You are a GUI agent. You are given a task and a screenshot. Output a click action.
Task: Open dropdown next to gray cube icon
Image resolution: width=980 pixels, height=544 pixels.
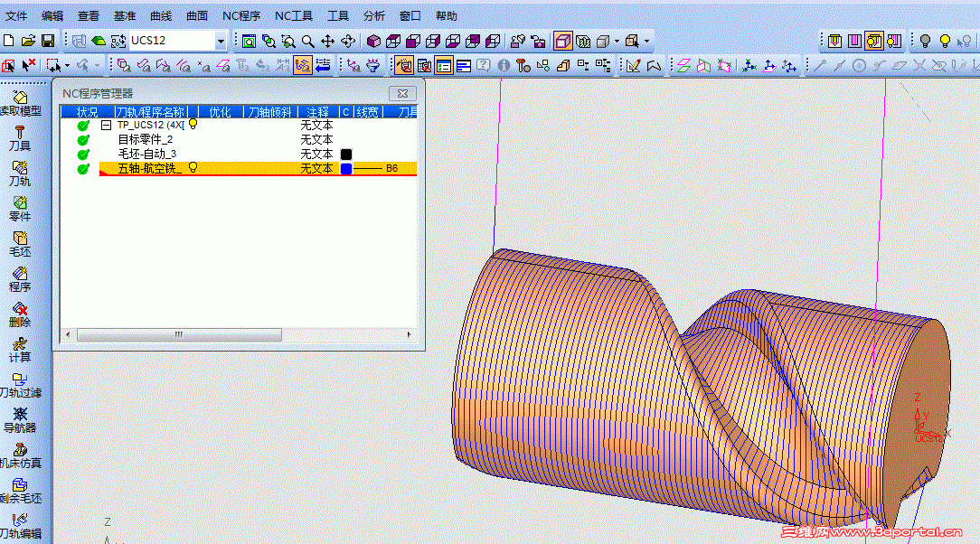coord(617,42)
